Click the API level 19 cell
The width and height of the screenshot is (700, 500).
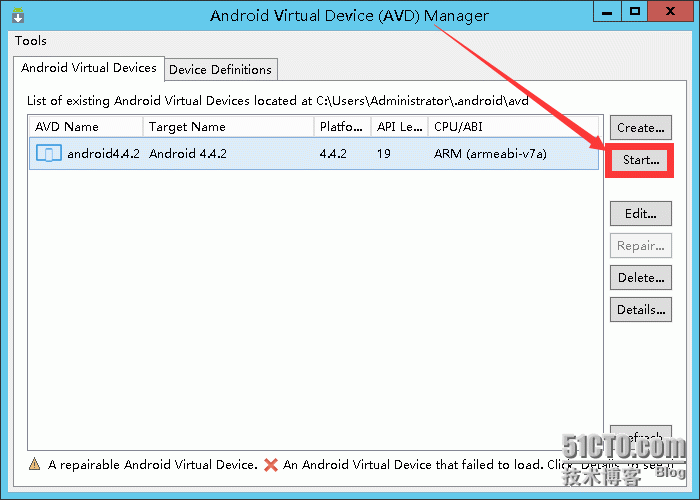coord(383,154)
